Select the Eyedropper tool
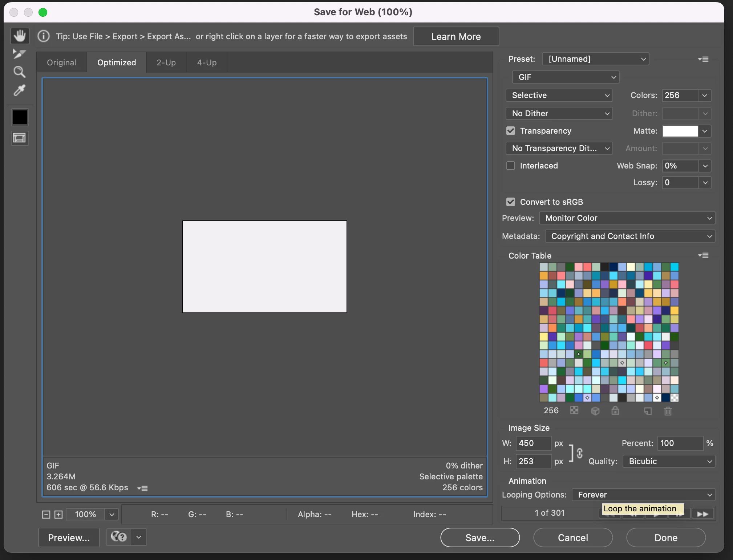Screen dimensions: 733x560 [19, 90]
